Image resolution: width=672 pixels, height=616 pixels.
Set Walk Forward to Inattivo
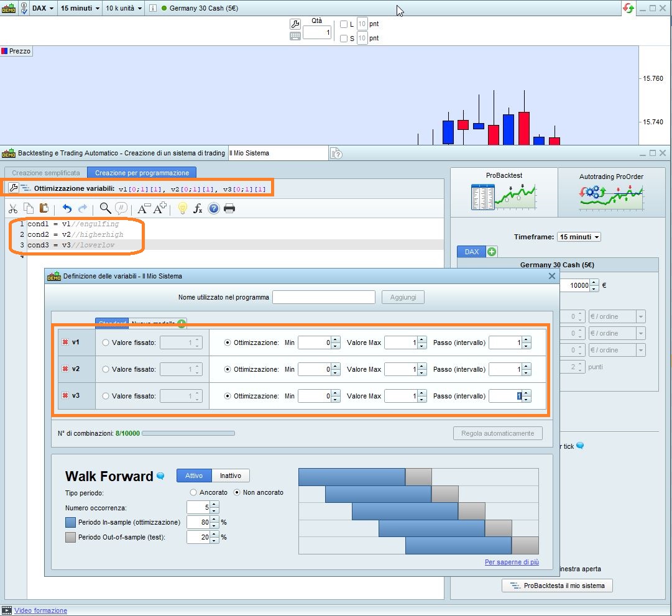click(231, 476)
